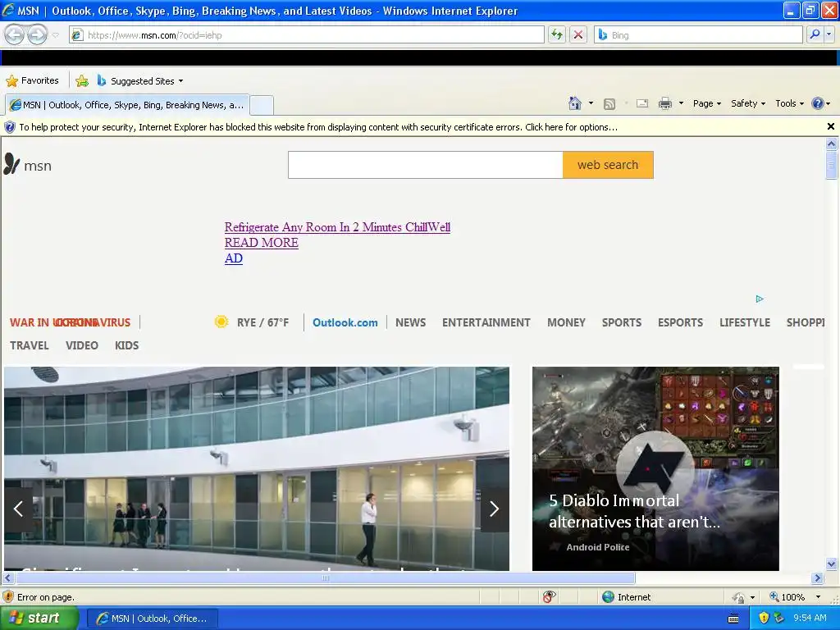Screen dimensions: 840x630
Task: Open the Favorites star button
Action: click(x=32, y=81)
